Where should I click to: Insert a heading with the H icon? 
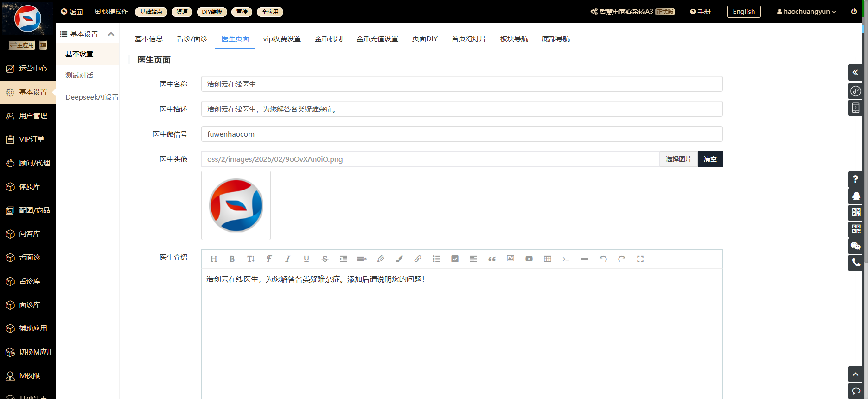[x=214, y=259]
